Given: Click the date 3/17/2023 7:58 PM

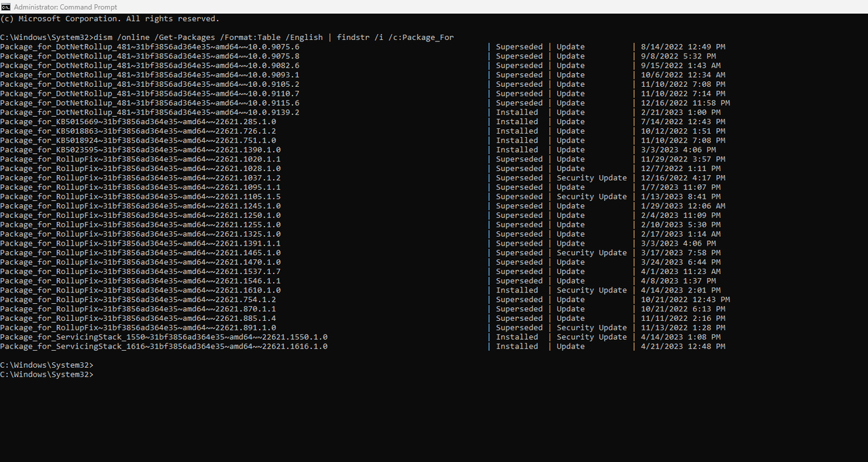Looking at the screenshot, I should coord(681,253).
